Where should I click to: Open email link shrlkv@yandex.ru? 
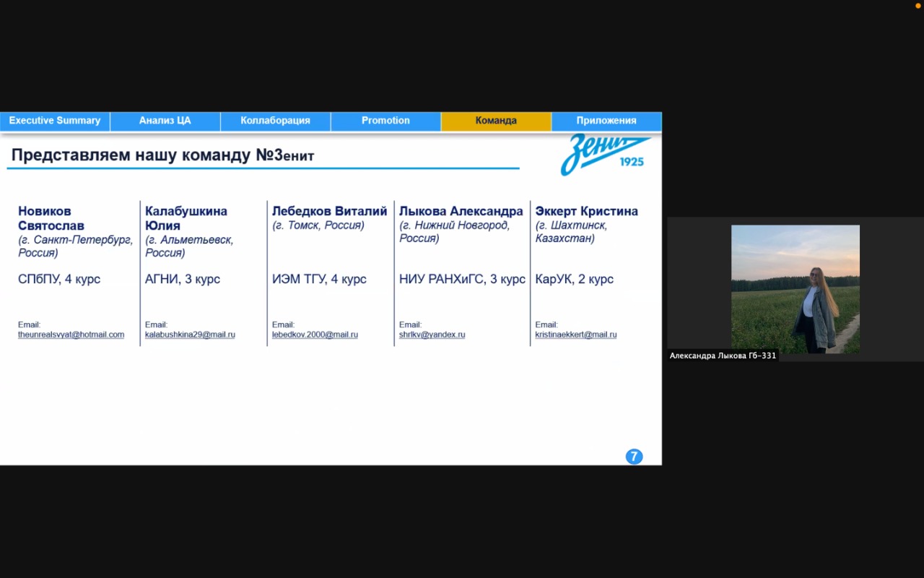click(432, 335)
